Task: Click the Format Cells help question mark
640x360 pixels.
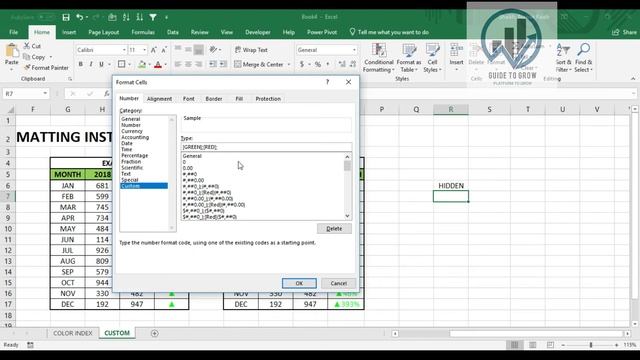Action: click(x=327, y=82)
